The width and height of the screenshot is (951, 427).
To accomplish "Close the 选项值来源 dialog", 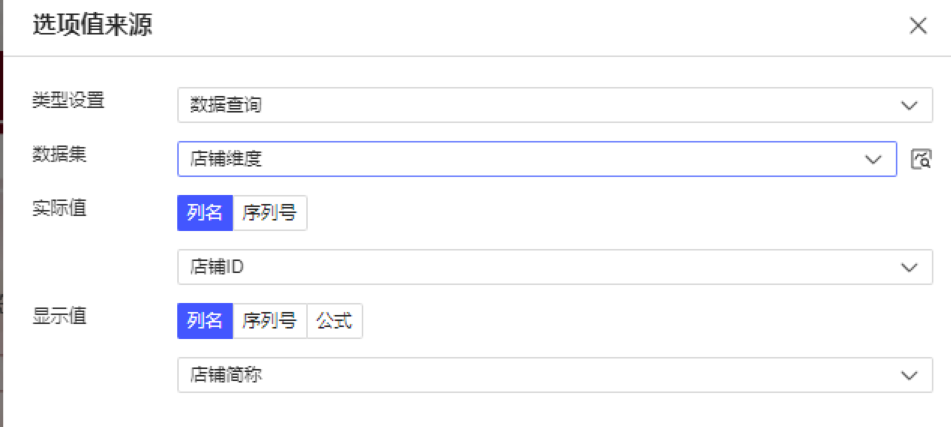I will [x=918, y=26].
